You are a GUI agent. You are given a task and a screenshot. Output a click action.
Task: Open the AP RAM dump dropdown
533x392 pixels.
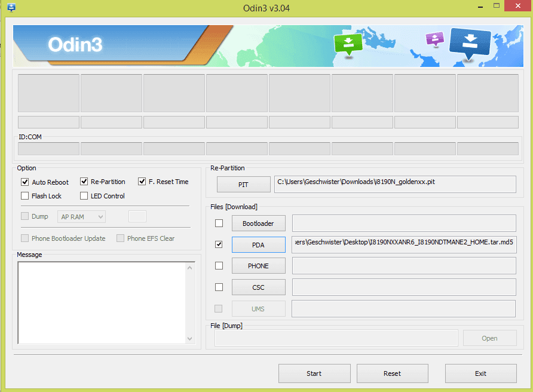click(82, 217)
